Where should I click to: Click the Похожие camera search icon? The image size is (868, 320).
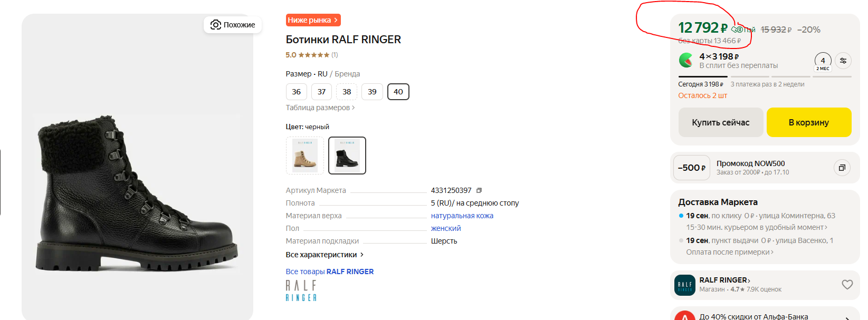point(215,25)
